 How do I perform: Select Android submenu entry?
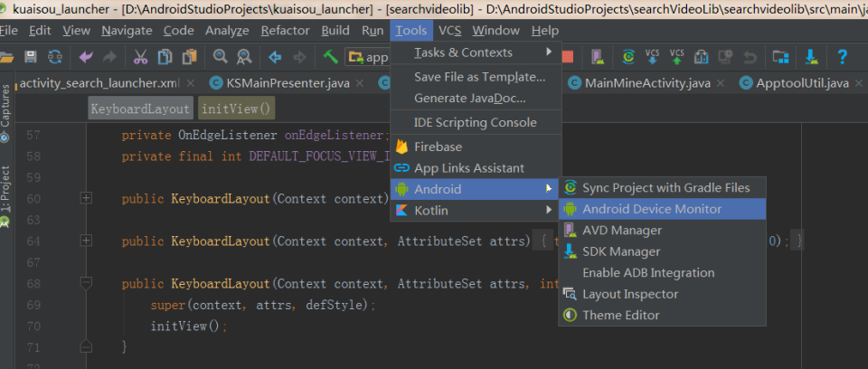click(x=476, y=189)
